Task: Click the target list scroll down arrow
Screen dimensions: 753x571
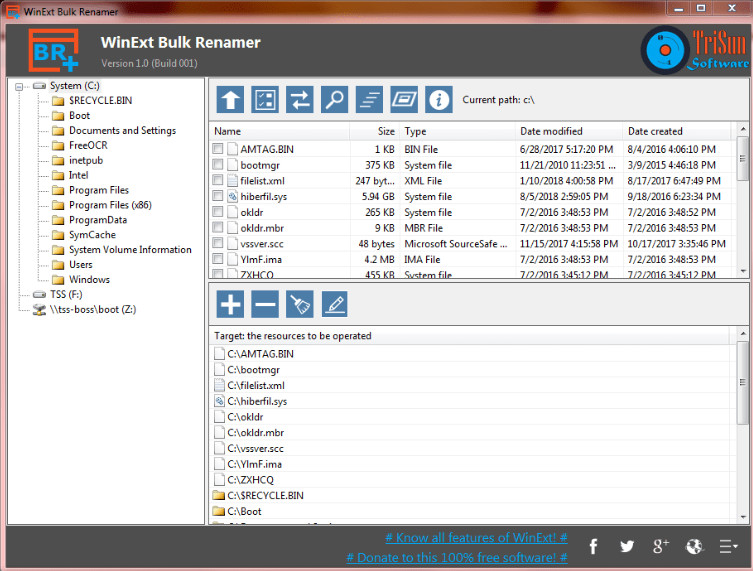Action: pos(743,518)
